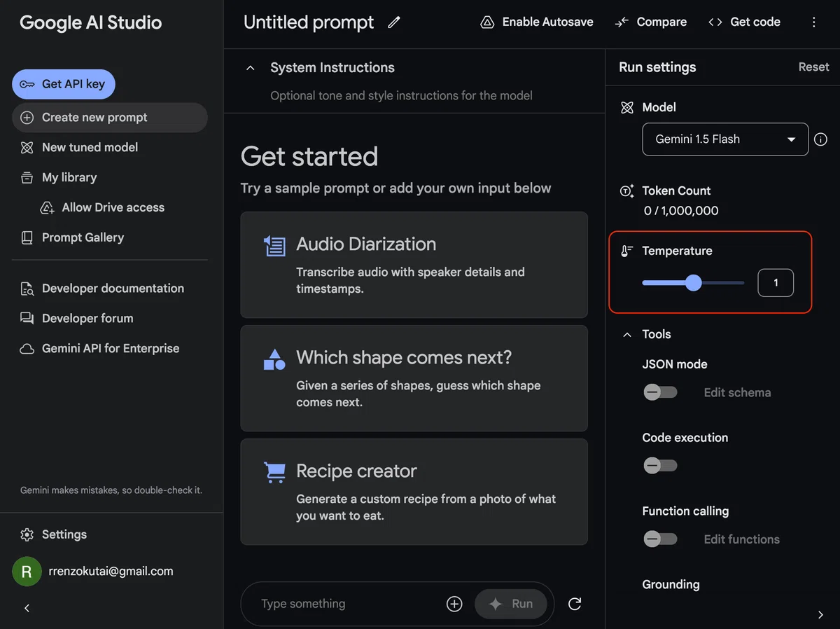Image resolution: width=840 pixels, height=629 pixels.
Task: Open the three-dot more options menu
Action: (813, 22)
